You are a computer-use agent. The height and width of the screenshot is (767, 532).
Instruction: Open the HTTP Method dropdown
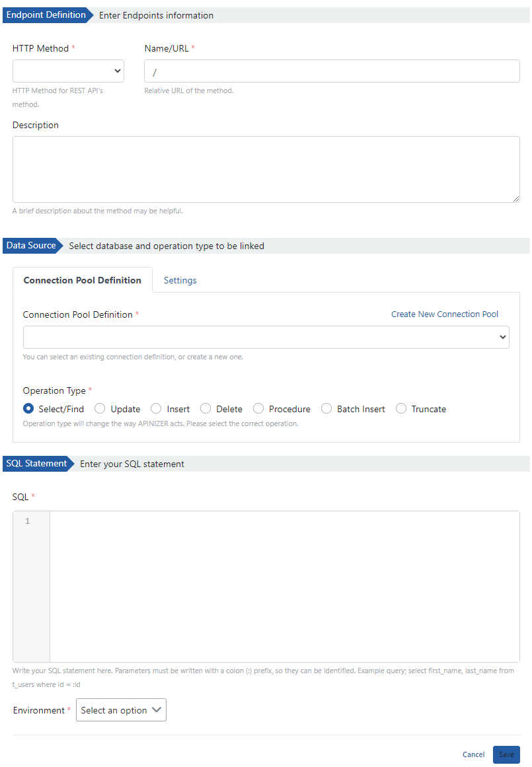pyautogui.click(x=68, y=71)
